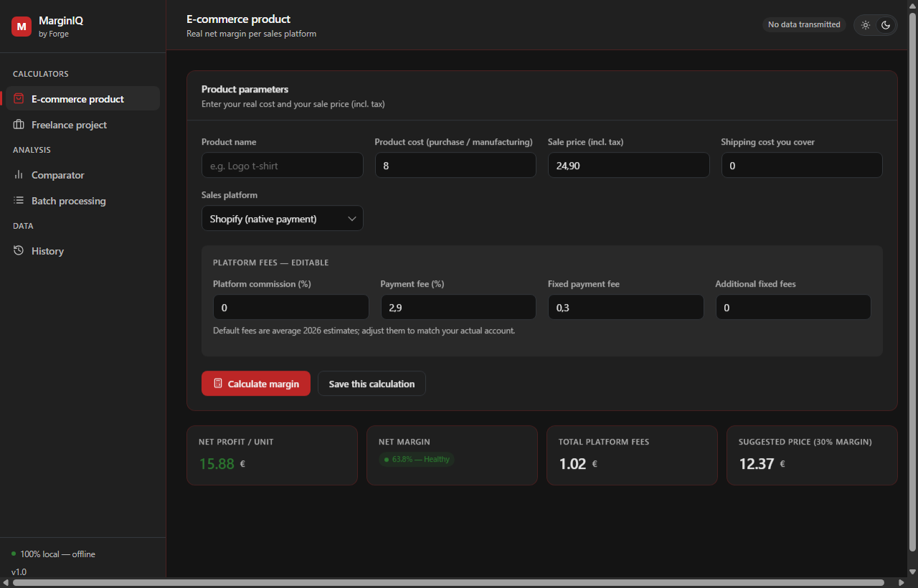The height and width of the screenshot is (588, 918).
Task: Click the Sales platform dropdown chevron arrow
Action: pos(351,219)
